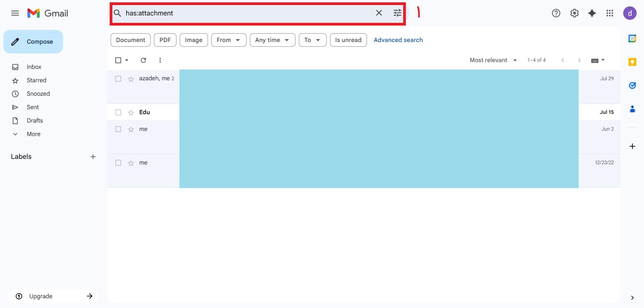Change Most relevant sort order
Viewport: 644px width, 308px height.
point(493,60)
